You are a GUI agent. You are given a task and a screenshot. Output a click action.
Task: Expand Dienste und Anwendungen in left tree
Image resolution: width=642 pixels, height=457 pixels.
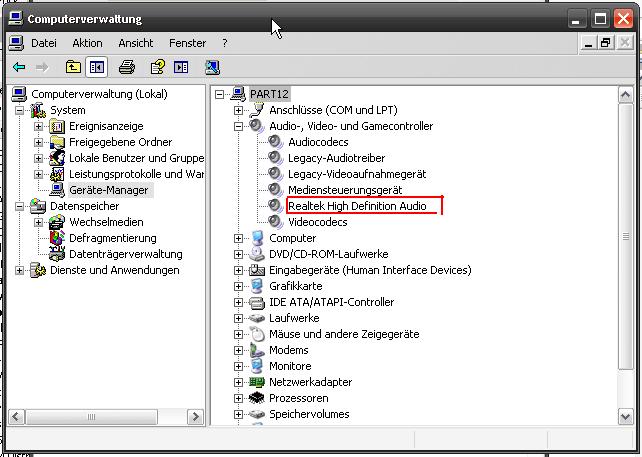(20, 270)
